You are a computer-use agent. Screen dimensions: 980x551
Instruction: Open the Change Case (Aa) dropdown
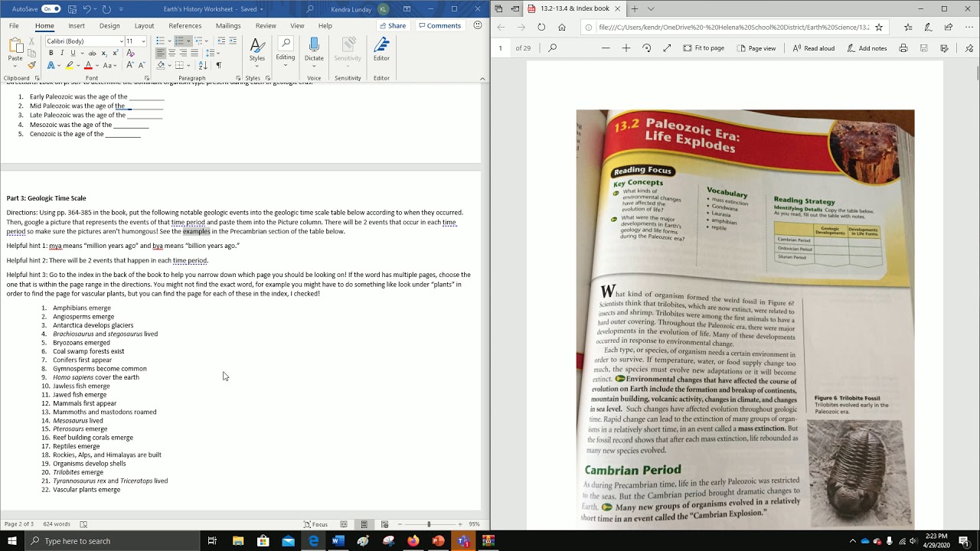(x=109, y=65)
